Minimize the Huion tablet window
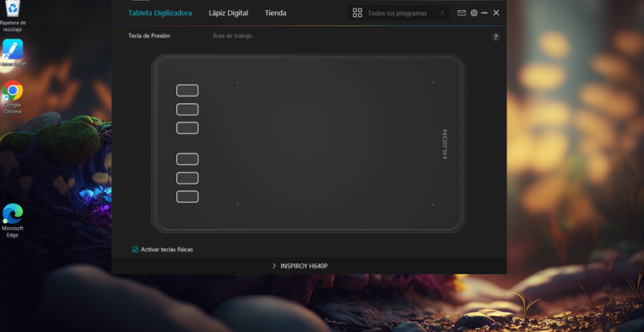The image size is (644, 332). 484,13
